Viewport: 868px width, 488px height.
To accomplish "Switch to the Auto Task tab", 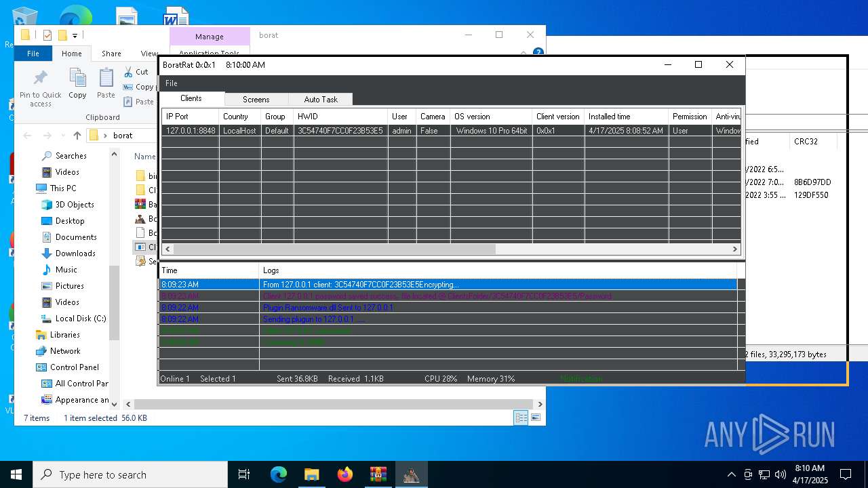I will (321, 100).
